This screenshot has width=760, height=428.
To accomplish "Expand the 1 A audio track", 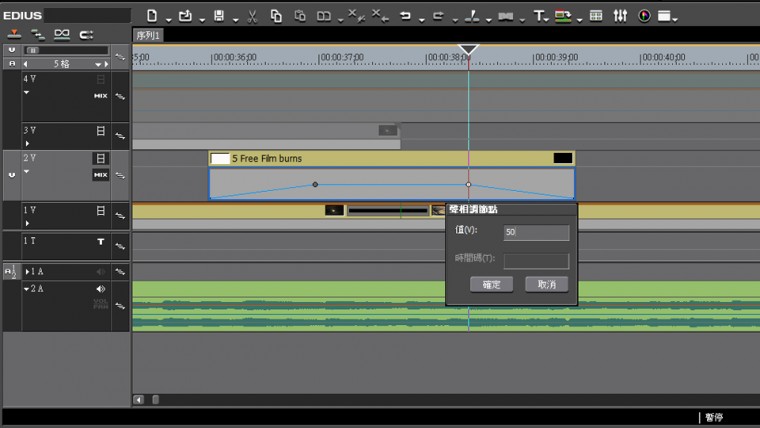I will pyautogui.click(x=28, y=271).
